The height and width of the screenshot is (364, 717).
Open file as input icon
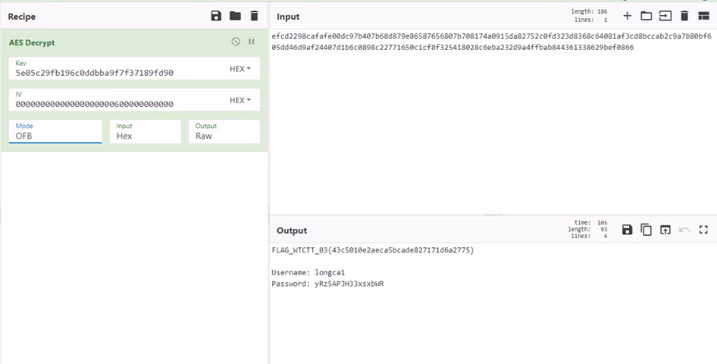665,16
